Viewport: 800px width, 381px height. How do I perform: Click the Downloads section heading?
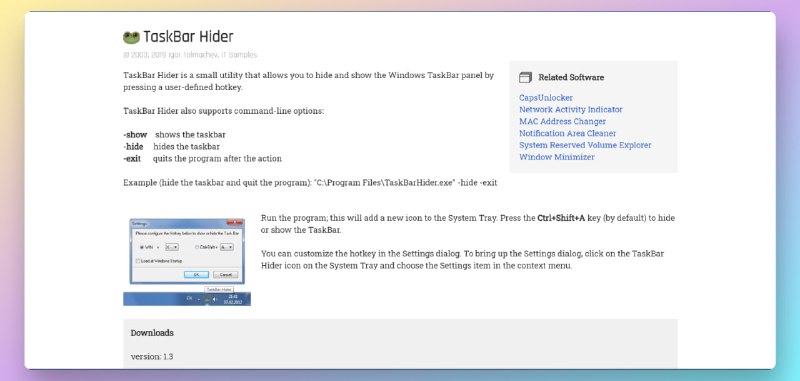(x=152, y=333)
